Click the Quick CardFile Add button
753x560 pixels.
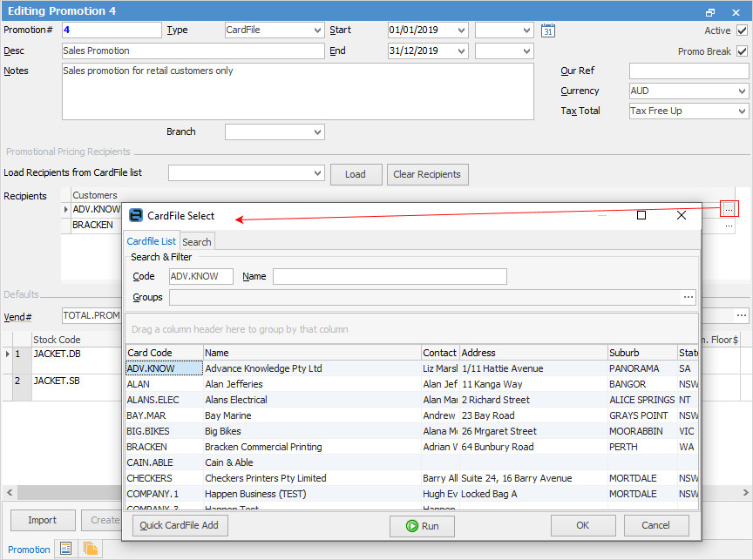180,526
